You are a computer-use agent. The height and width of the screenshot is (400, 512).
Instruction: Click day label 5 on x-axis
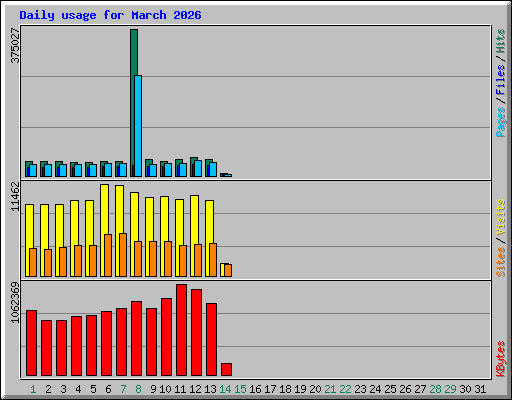93,389
